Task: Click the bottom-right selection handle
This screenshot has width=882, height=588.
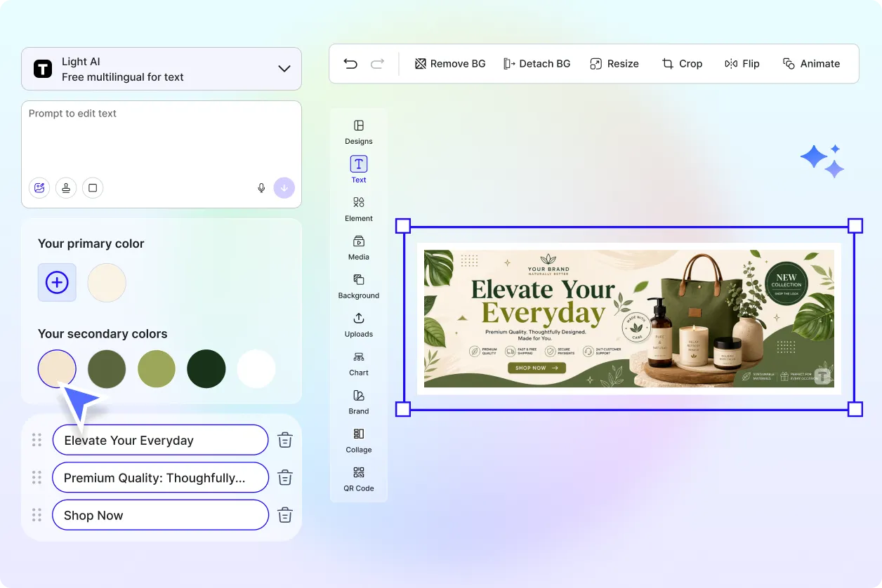Action: point(855,409)
